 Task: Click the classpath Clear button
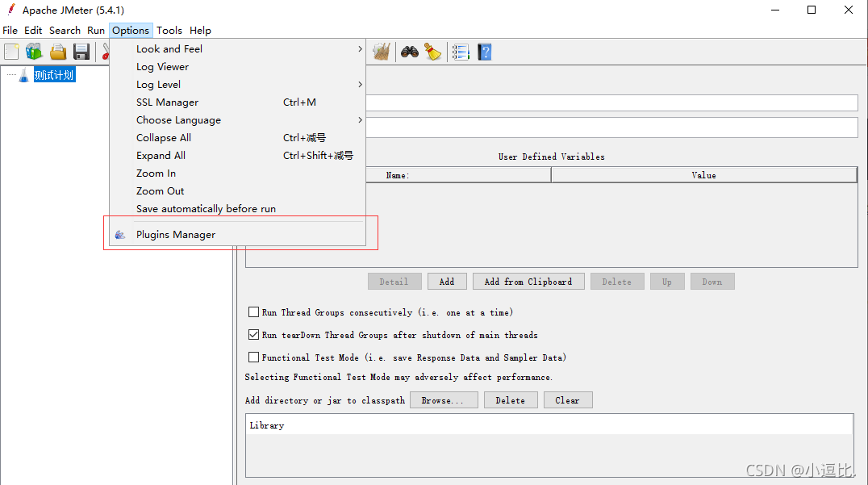click(x=567, y=399)
